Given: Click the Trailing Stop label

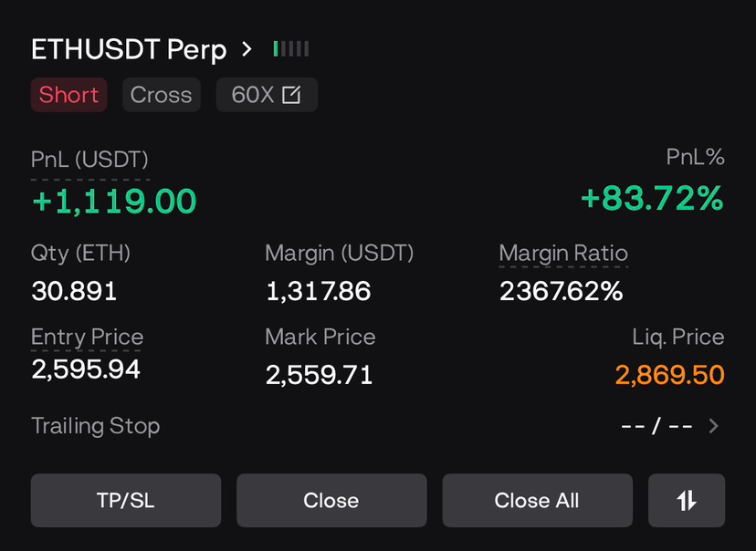Looking at the screenshot, I should [x=96, y=426].
